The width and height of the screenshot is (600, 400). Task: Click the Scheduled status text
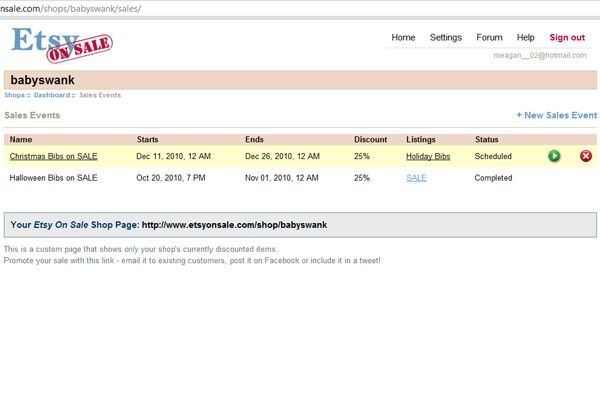(493, 156)
